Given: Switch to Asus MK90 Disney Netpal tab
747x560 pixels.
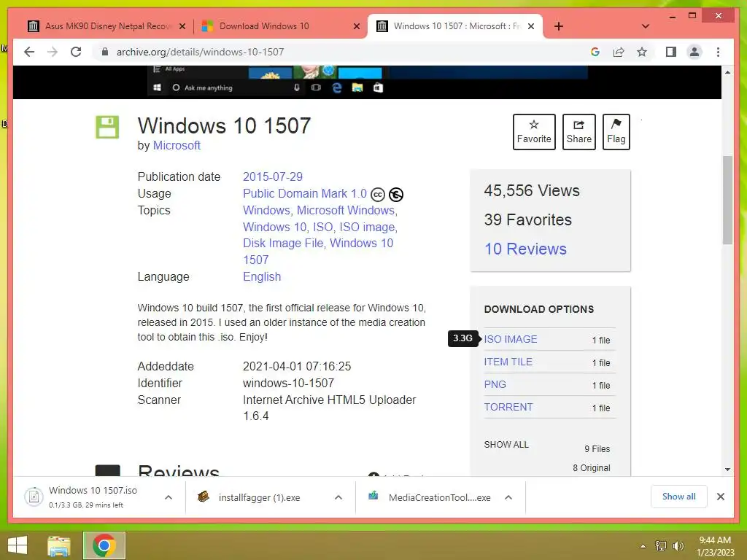Looking at the screenshot, I should (x=107, y=26).
